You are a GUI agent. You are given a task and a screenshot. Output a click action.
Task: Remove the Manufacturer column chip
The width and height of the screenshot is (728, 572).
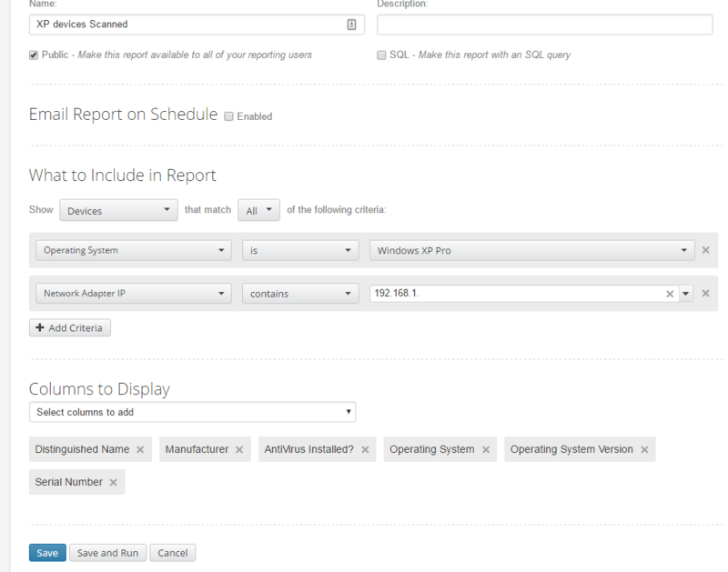(x=238, y=448)
